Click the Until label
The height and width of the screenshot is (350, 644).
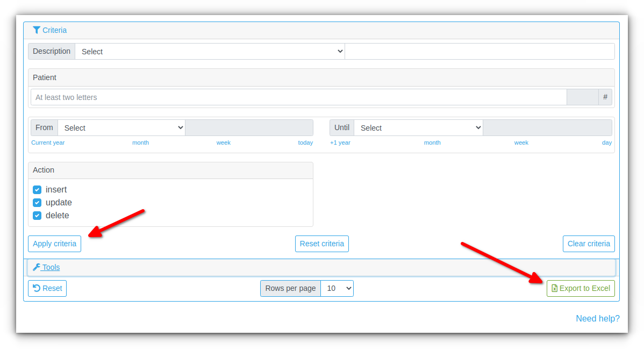point(342,128)
